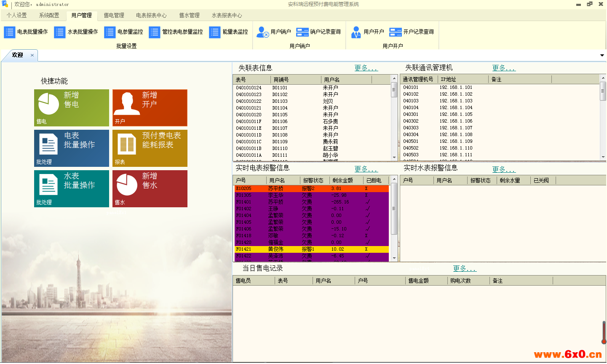This screenshot has width=607, height=364.
Task: Open 电参量监控 toolbar icon
Action: [x=110, y=32]
